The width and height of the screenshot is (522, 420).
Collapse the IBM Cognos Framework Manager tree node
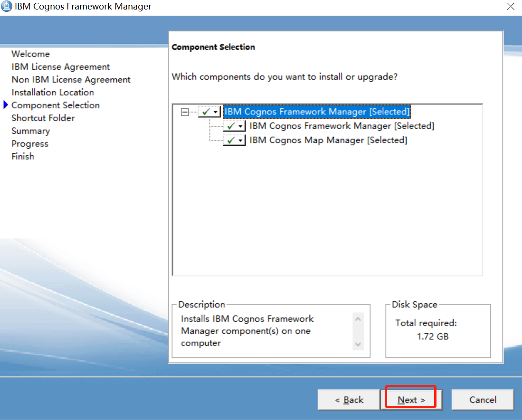click(185, 112)
